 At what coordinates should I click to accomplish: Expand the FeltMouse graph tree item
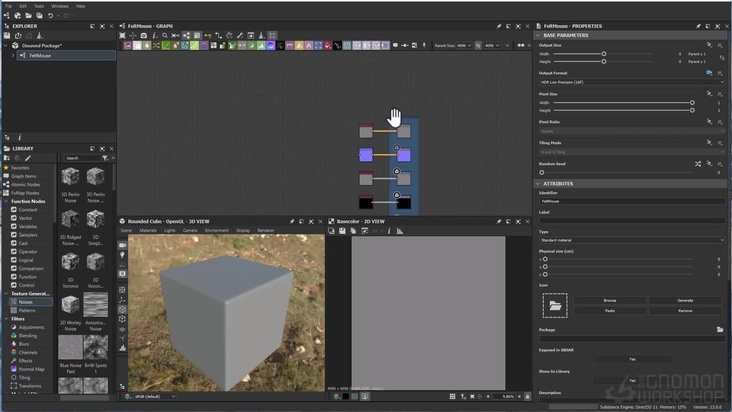click(x=13, y=56)
